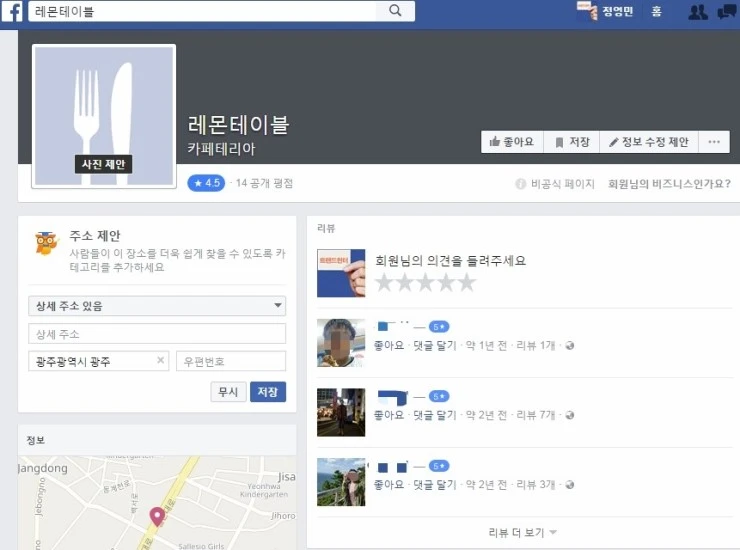Click 사진 제안 on profile picture

(x=103, y=164)
